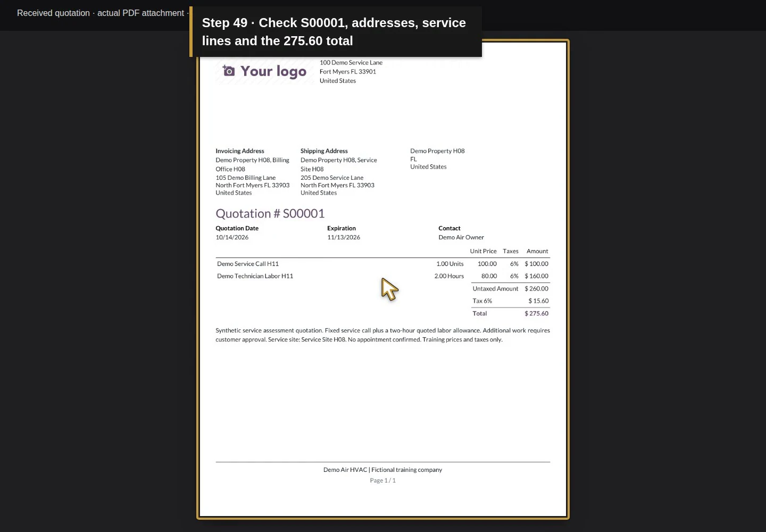
Task: Select the expiration date 11/13/2026
Action: coord(344,237)
